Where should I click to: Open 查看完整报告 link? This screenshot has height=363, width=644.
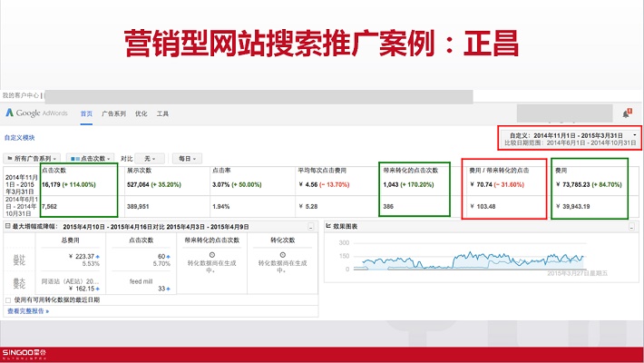(28, 311)
